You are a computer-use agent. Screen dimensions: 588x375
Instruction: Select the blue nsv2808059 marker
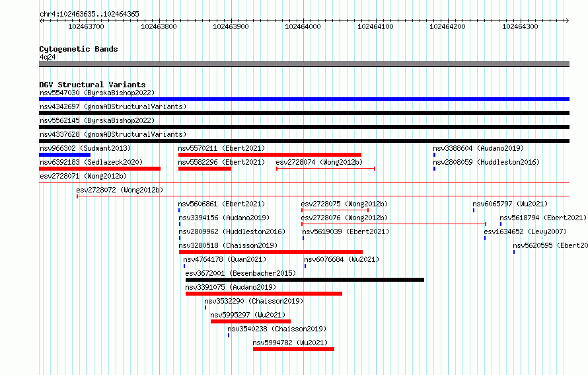(x=434, y=169)
